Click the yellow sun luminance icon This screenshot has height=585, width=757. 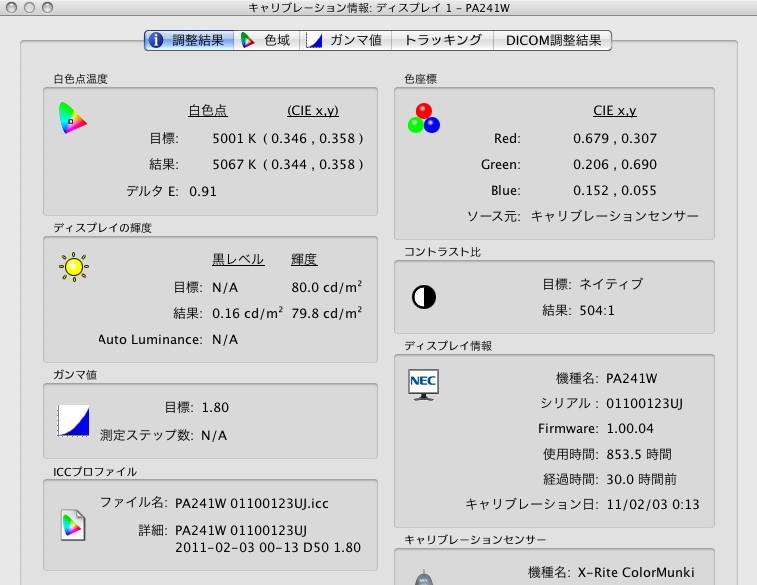point(73,267)
